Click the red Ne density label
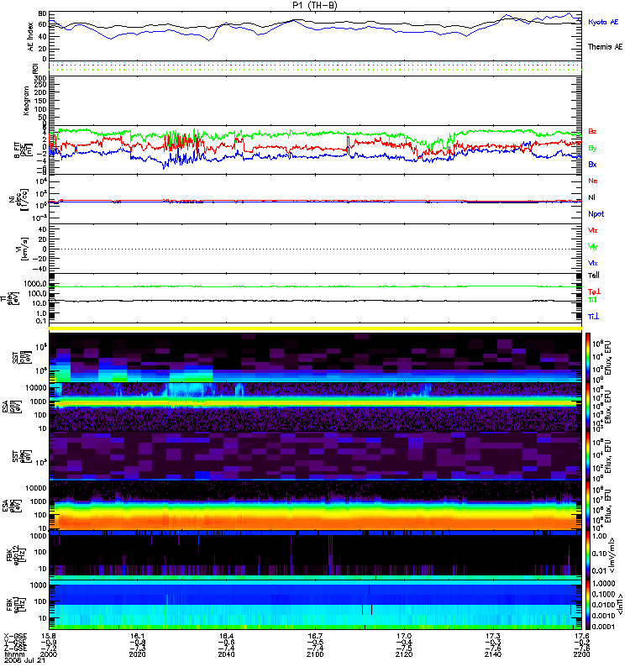This screenshot has width=630, height=672. point(593,181)
